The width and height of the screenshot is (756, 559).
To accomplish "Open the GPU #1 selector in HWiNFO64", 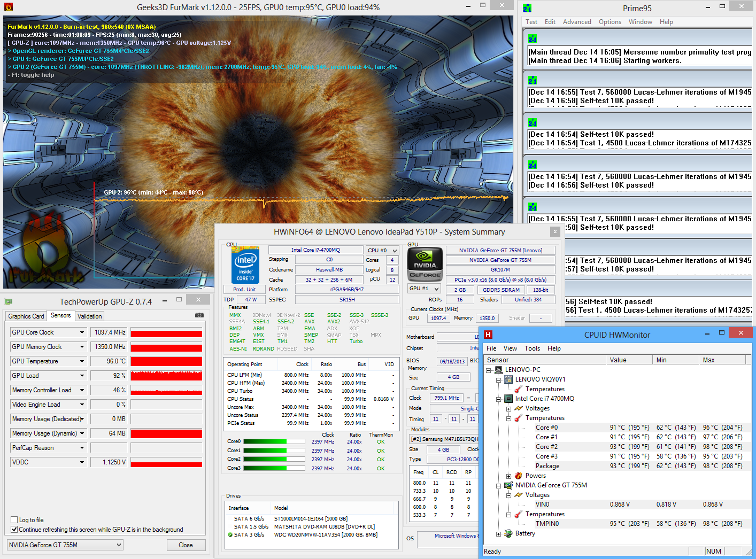I will tap(424, 289).
